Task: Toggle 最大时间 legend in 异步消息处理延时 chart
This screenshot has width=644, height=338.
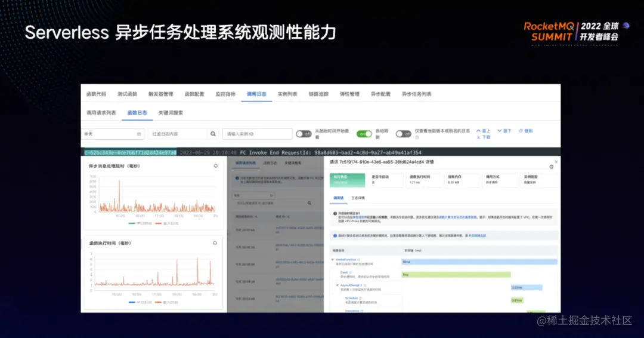Action: pos(167,223)
